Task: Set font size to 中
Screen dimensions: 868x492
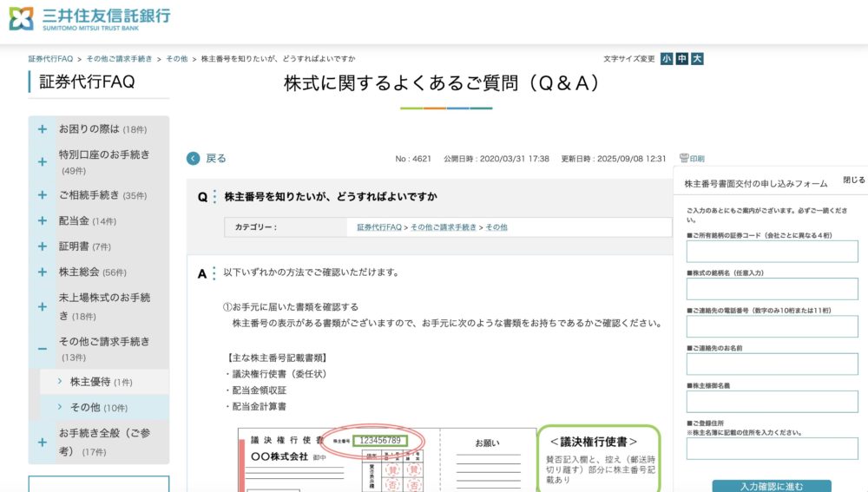Action: point(681,59)
